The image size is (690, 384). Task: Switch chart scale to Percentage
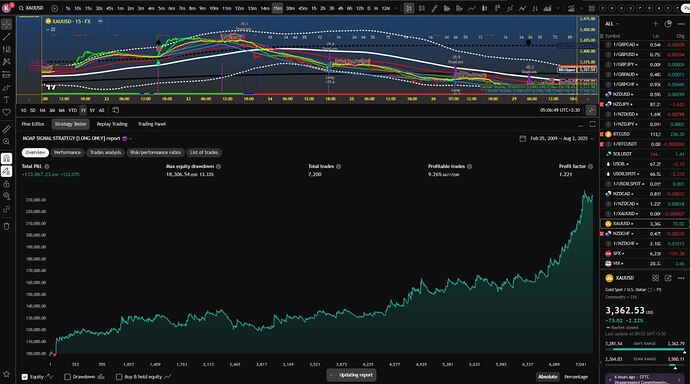tap(576, 377)
